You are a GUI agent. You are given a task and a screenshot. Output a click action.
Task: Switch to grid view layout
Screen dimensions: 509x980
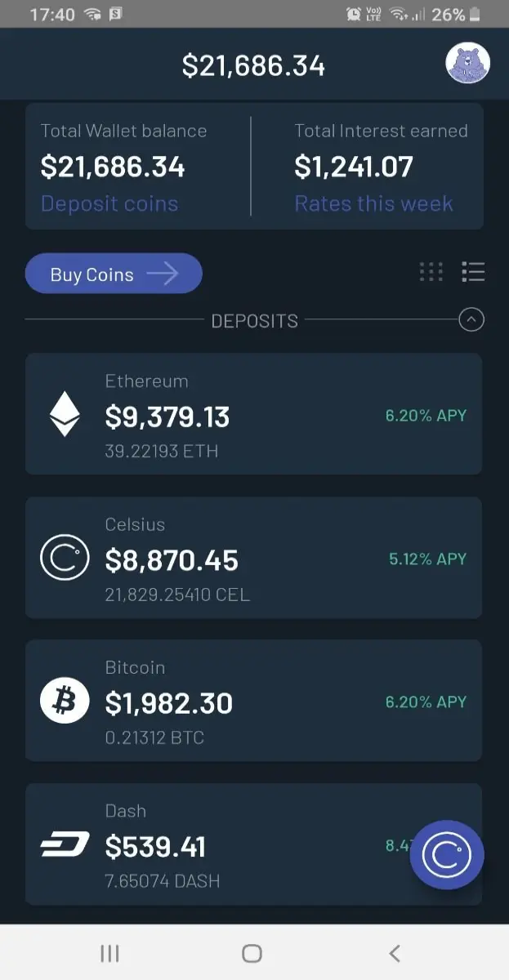tap(431, 272)
